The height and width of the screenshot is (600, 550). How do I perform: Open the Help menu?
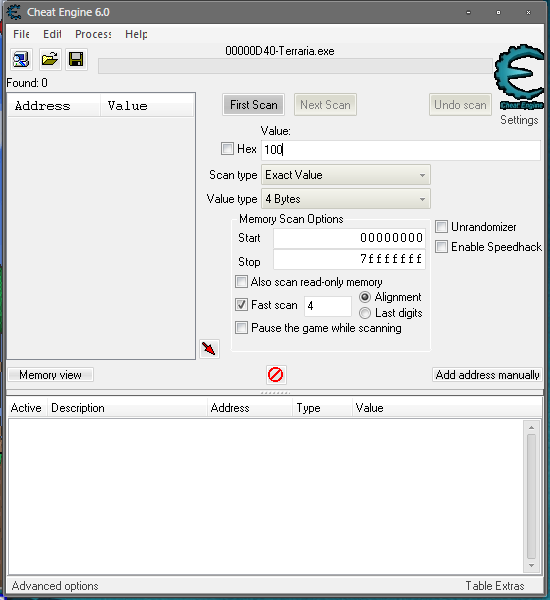click(x=136, y=34)
